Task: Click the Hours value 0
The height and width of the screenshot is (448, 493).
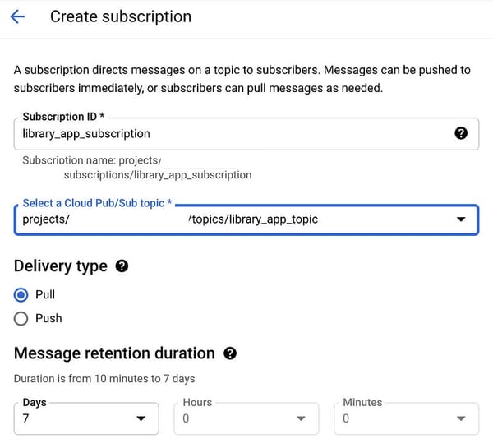Action: click(x=187, y=419)
